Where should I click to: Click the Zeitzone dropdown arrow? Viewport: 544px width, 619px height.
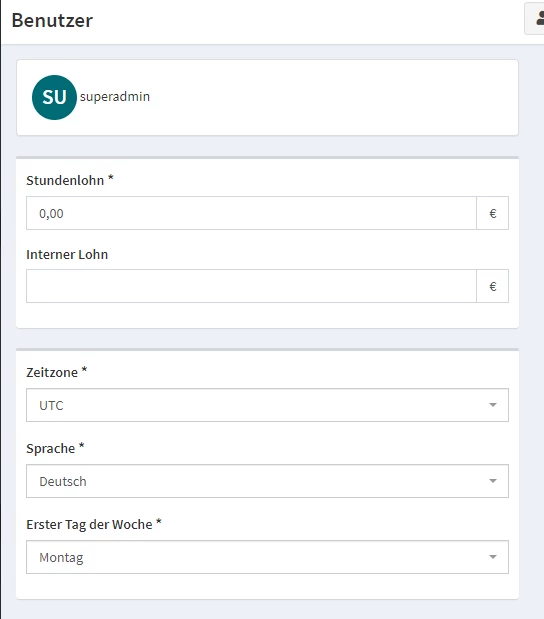[493, 405]
